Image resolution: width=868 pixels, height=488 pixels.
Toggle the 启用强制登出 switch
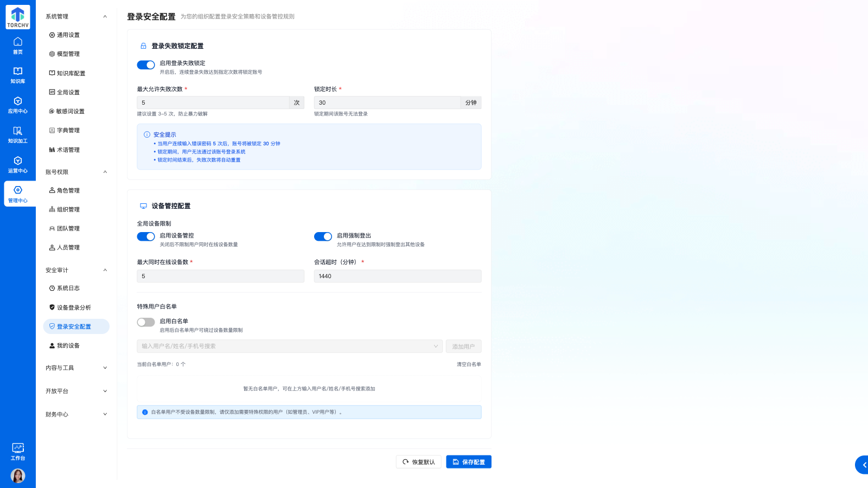(x=323, y=236)
